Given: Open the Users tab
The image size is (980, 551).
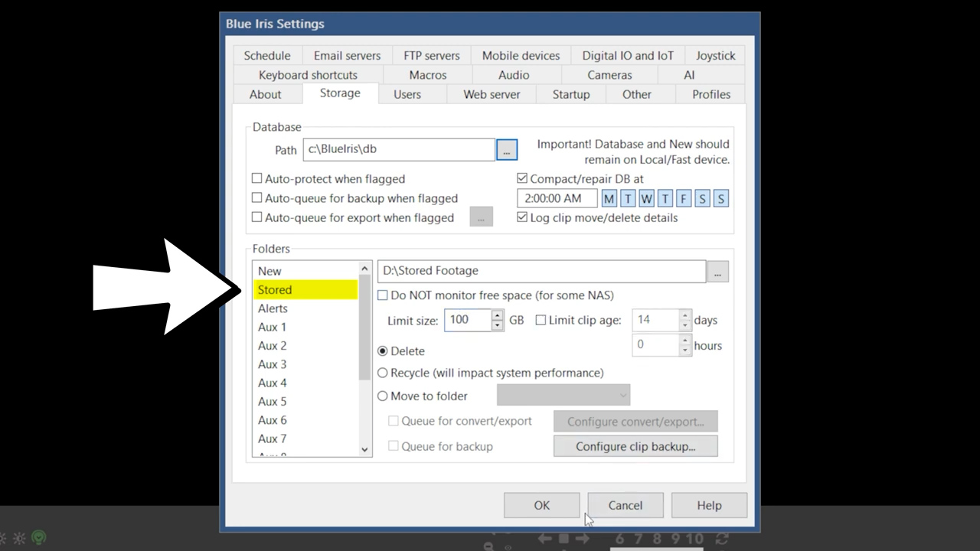Looking at the screenshot, I should (407, 94).
